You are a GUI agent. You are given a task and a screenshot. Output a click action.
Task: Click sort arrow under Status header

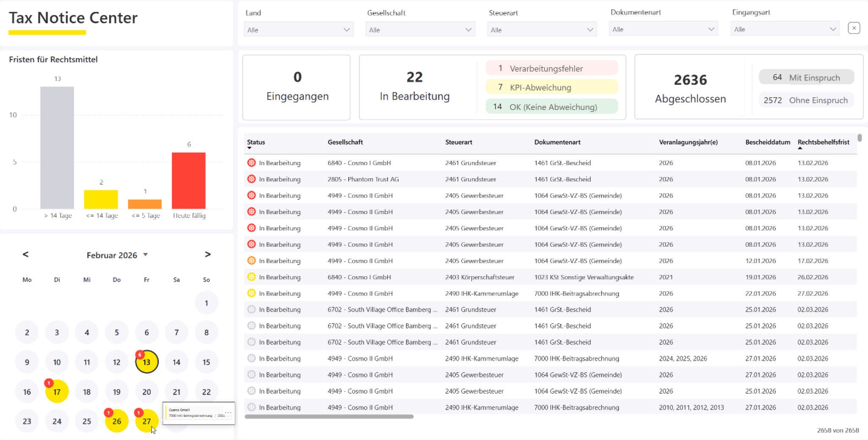coord(250,148)
